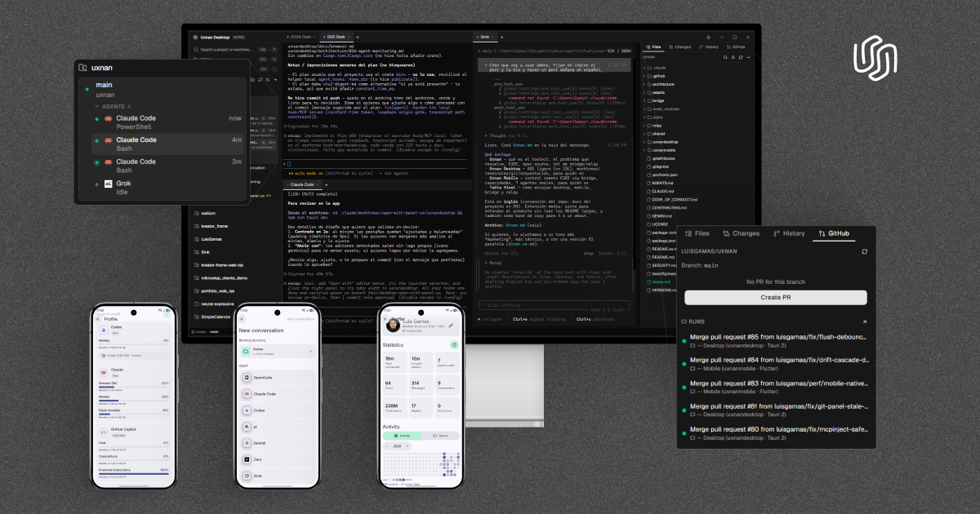This screenshot has width=980, height=514.
Task: Select Grok agent in New conversation phone screen
Action: click(x=278, y=476)
